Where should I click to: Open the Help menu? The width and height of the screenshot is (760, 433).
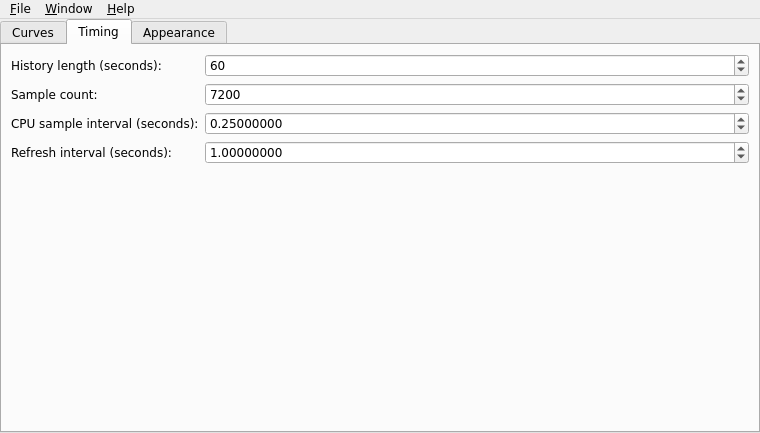(121, 9)
